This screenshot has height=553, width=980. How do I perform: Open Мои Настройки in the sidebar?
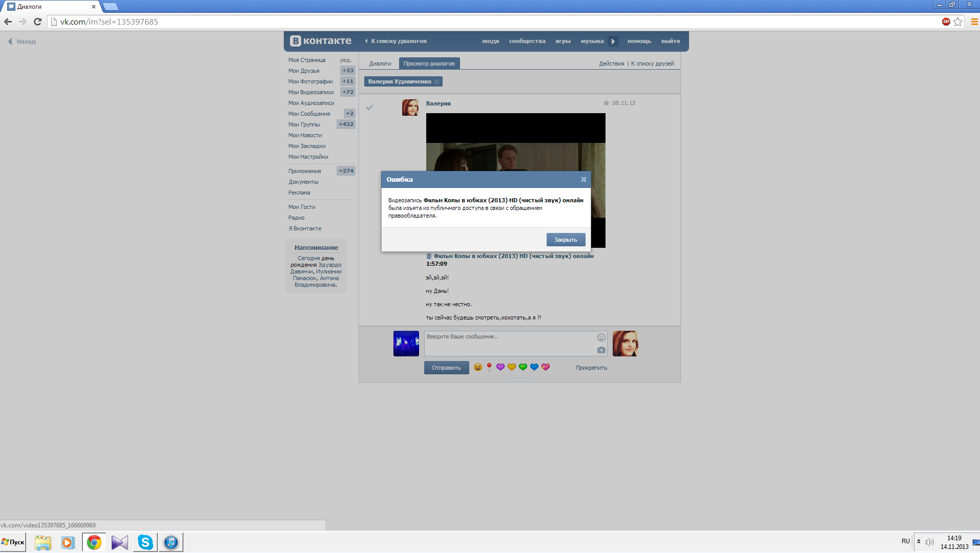coord(308,157)
